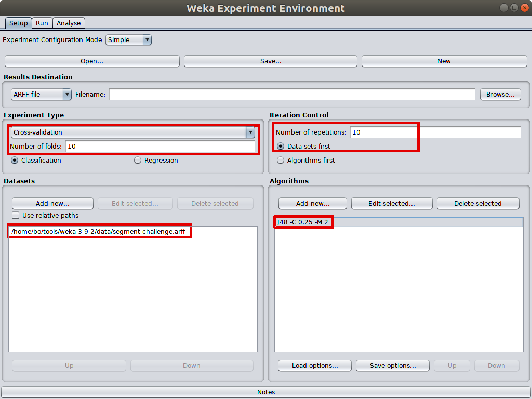Open the ARFF file destination dropdown
The height and width of the screenshot is (399, 532).
[x=41, y=95]
